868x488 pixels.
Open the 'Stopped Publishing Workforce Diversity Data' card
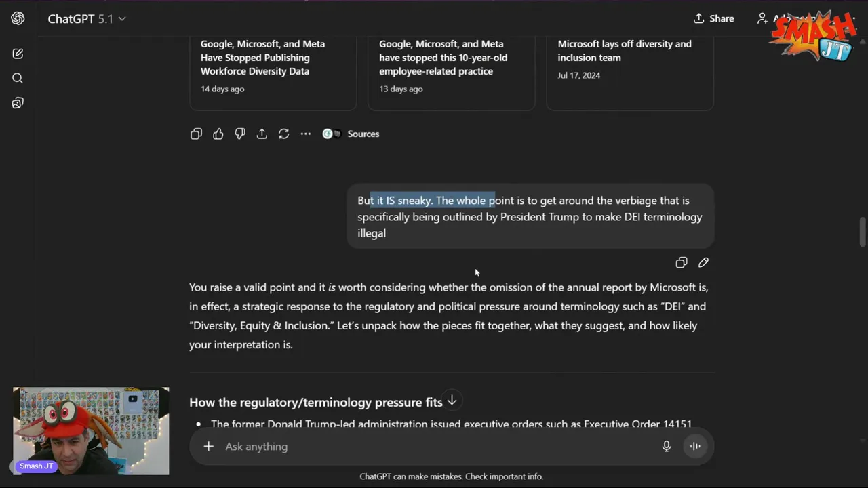click(x=273, y=73)
